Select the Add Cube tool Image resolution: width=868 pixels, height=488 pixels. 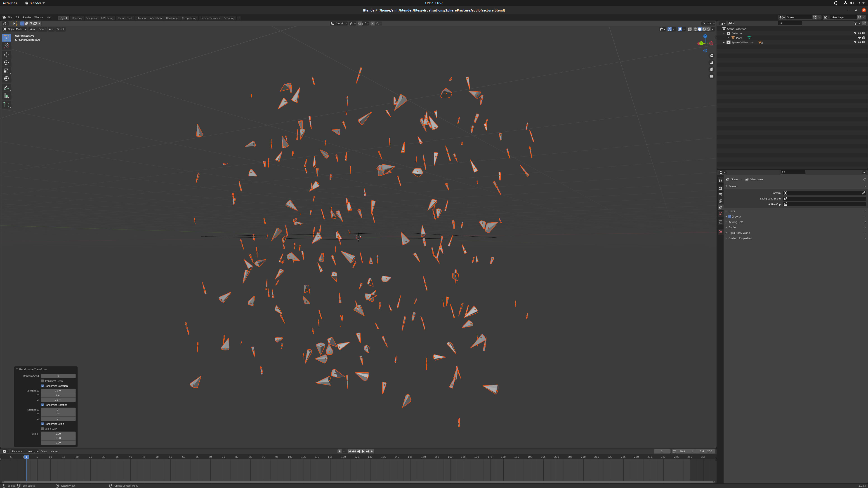pyautogui.click(x=6, y=105)
